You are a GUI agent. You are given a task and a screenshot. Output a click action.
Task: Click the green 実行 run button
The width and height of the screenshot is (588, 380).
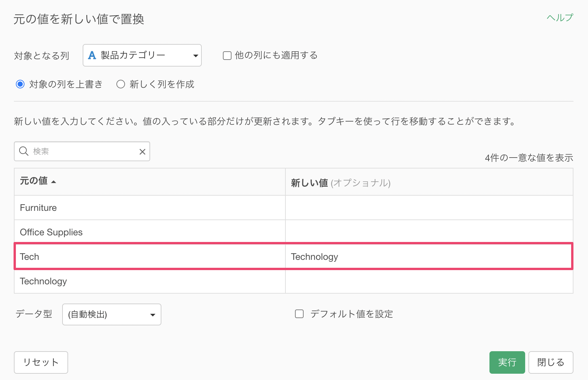(x=507, y=362)
